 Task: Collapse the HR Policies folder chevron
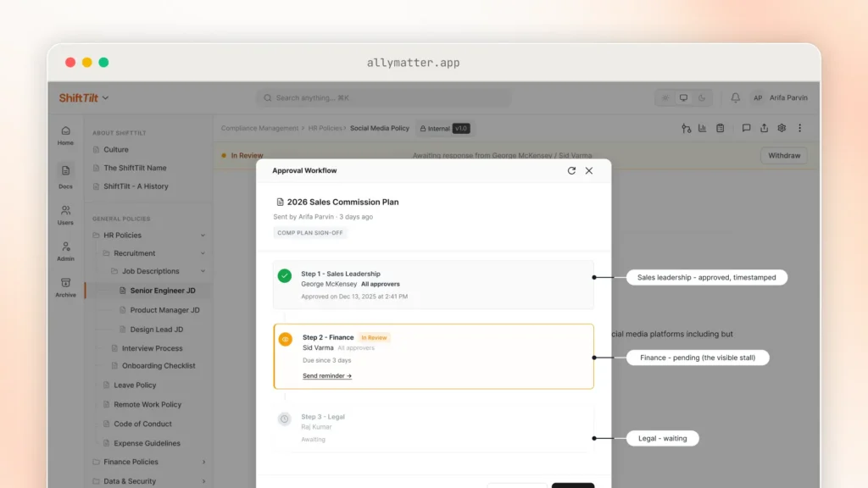203,236
